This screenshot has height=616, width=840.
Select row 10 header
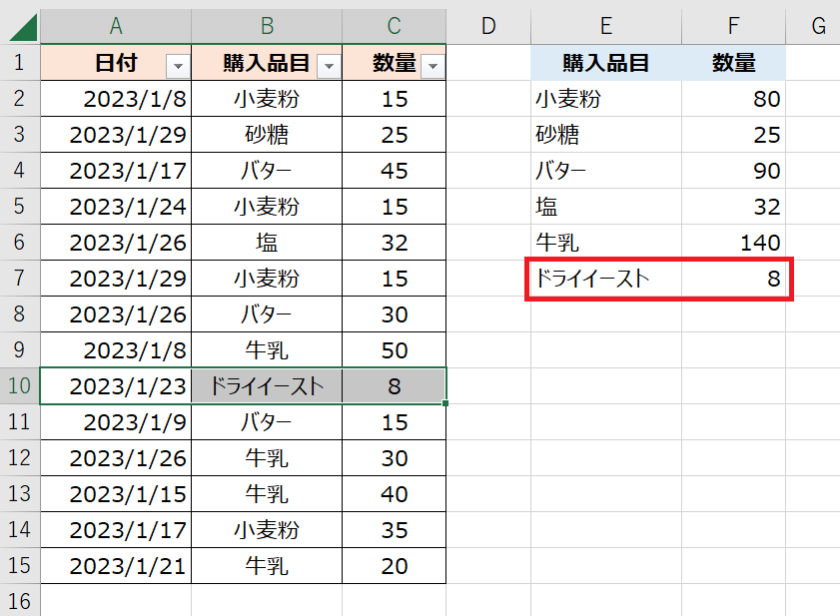[x=20, y=386]
